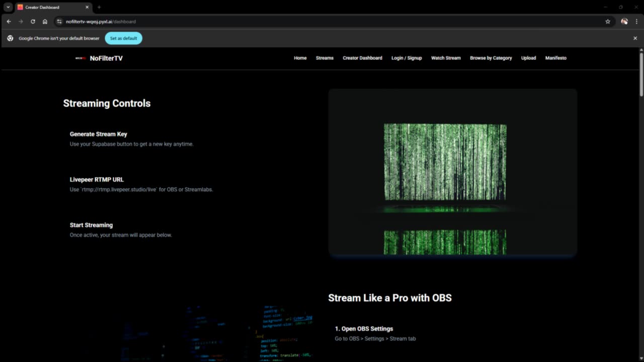The height and width of the screenshot is (362, 644).
Task: Click the browser back arrow
Action: [9, 22]
